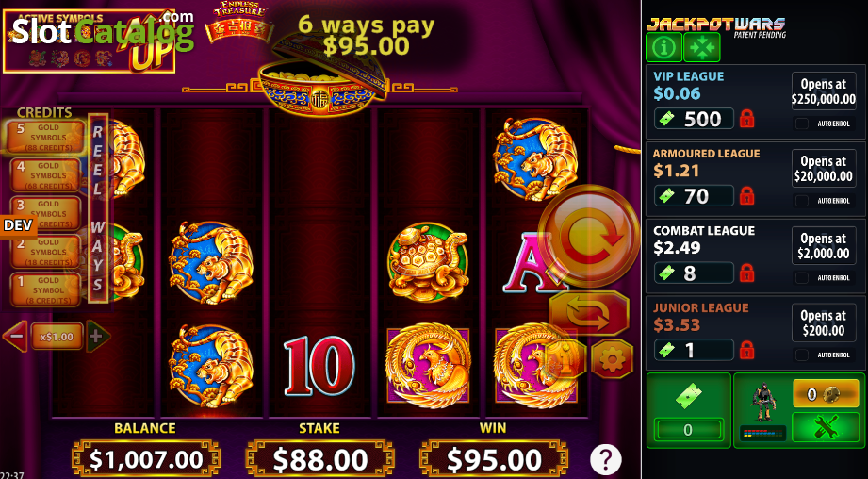Click the gold coin counter showing 0

[825, 394]
